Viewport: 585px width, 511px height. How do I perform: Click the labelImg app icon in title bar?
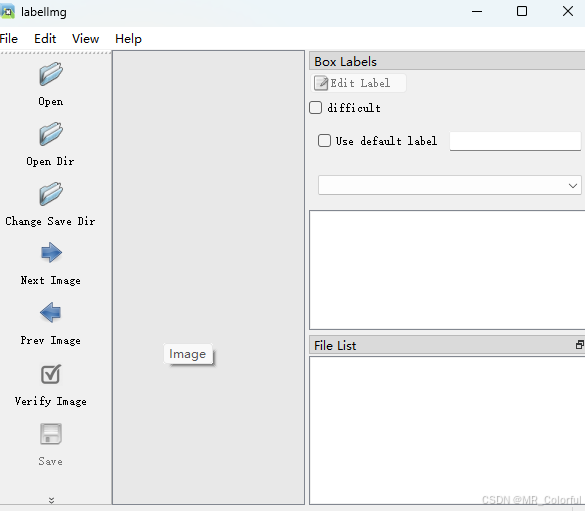click(x=7, y=12)
